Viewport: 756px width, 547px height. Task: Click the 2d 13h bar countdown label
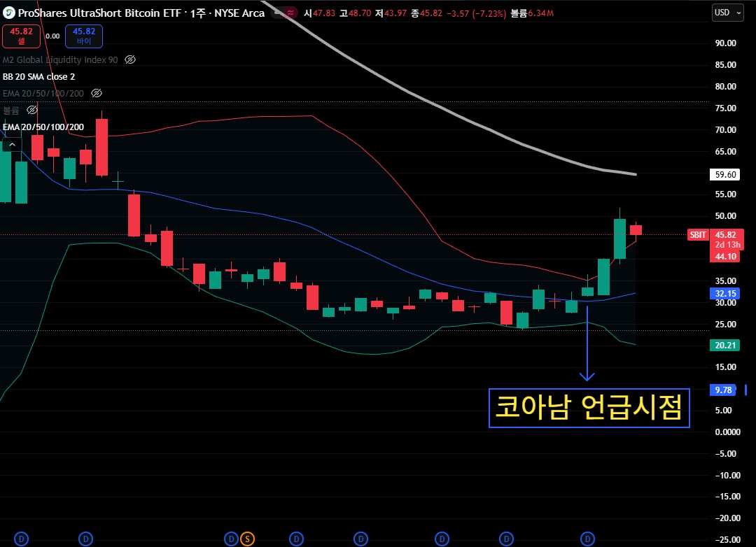coord(727,245)
